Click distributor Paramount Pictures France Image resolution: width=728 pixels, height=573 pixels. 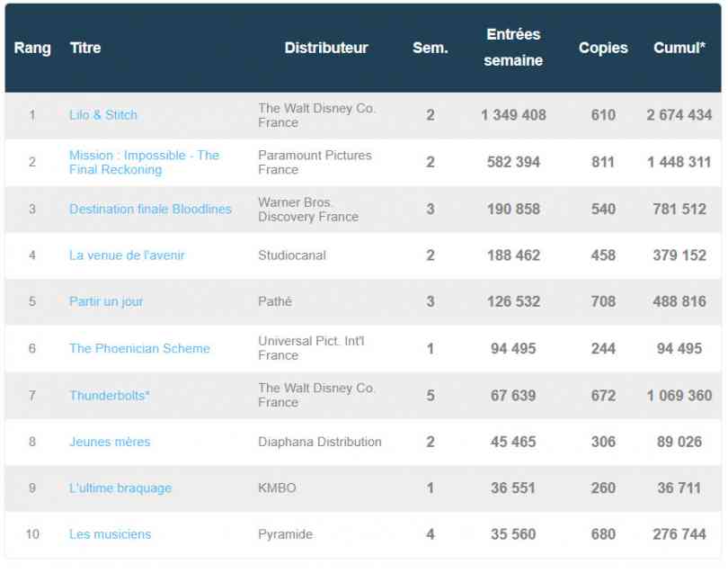(315, 162)
